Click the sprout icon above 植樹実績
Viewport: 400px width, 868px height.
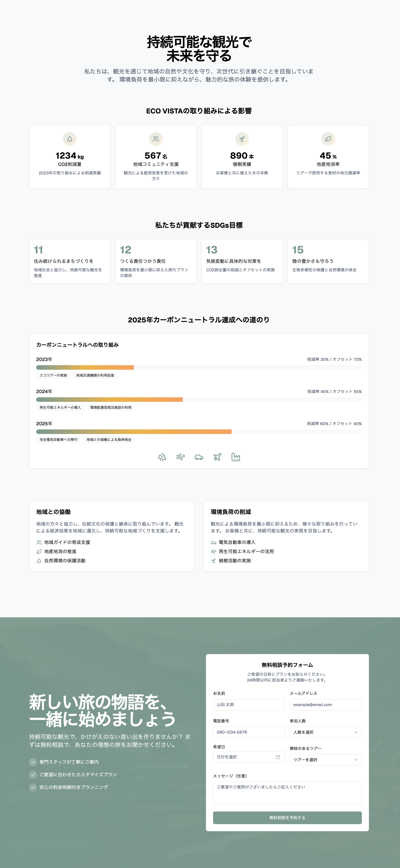coord(242,139)
